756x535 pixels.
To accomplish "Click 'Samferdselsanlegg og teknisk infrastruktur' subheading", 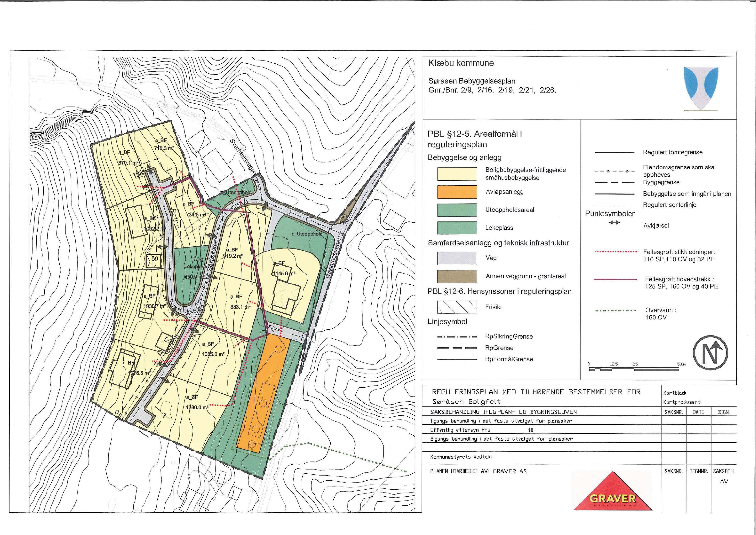I will (498, 243).
